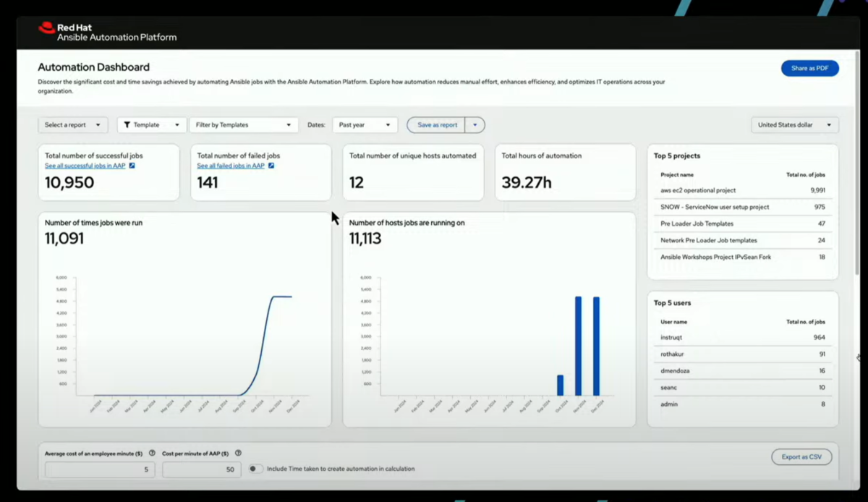Open See all failed jobs in AAP link

(231, 166)
